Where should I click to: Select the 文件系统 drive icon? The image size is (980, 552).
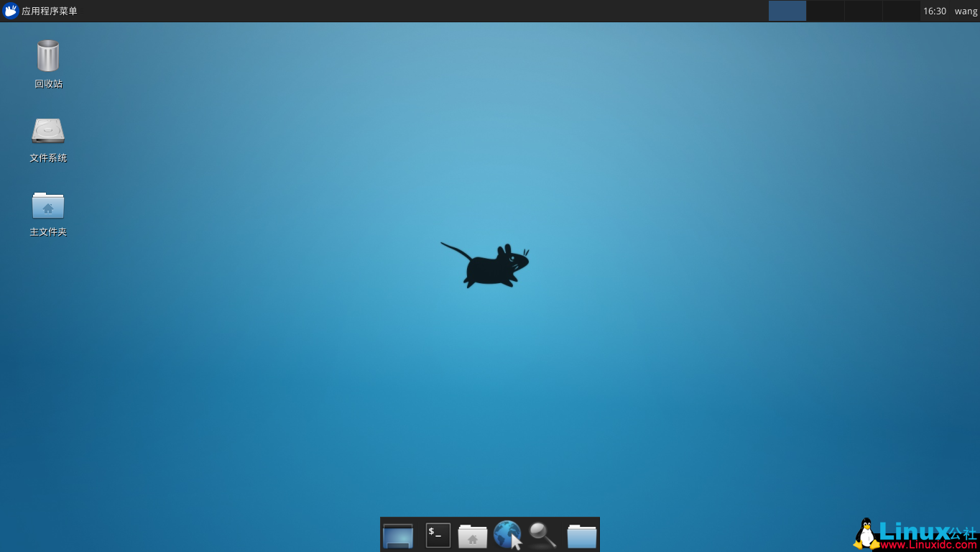(x=48, y=131)
